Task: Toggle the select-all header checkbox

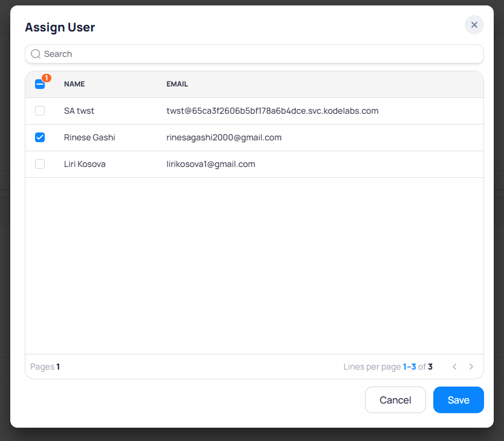Action: (40, 85)
